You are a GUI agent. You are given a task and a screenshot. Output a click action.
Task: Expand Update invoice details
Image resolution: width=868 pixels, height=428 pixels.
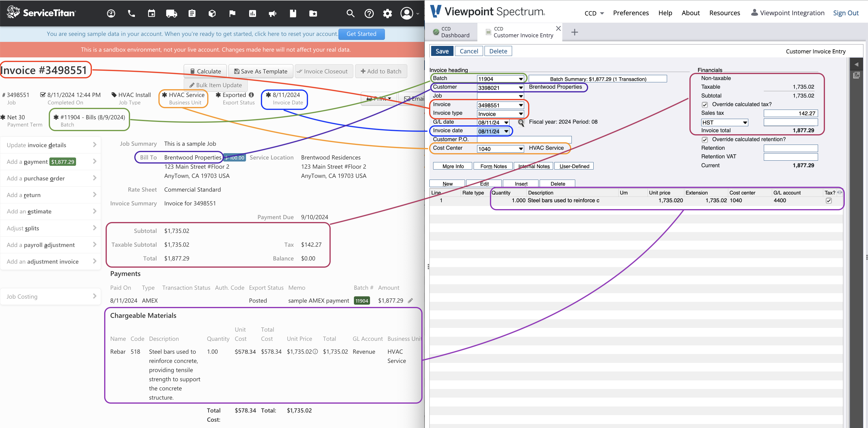point(51,145)
